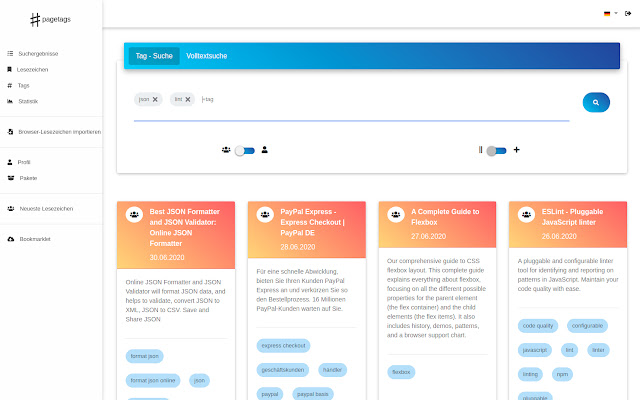This screenshot has height=400, width=640.
Task: Click the 27.06.2020 date on Flexbox card
Action: [428, 236]
